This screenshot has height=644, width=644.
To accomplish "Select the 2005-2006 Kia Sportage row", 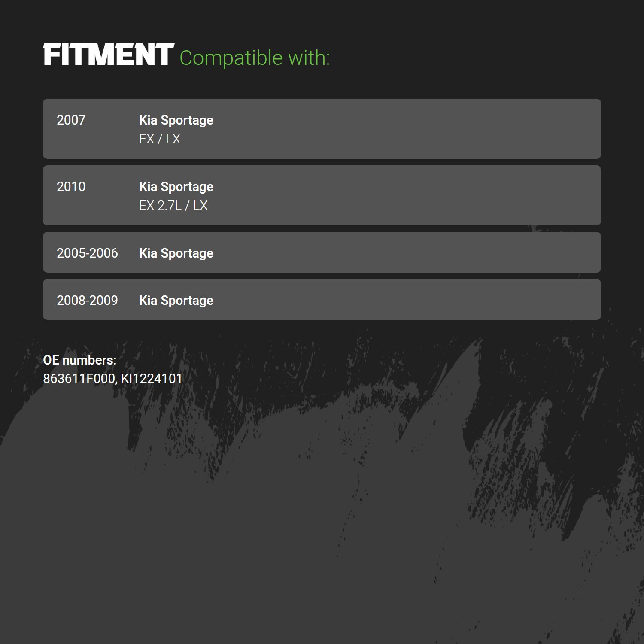I will tap(322, 252).
